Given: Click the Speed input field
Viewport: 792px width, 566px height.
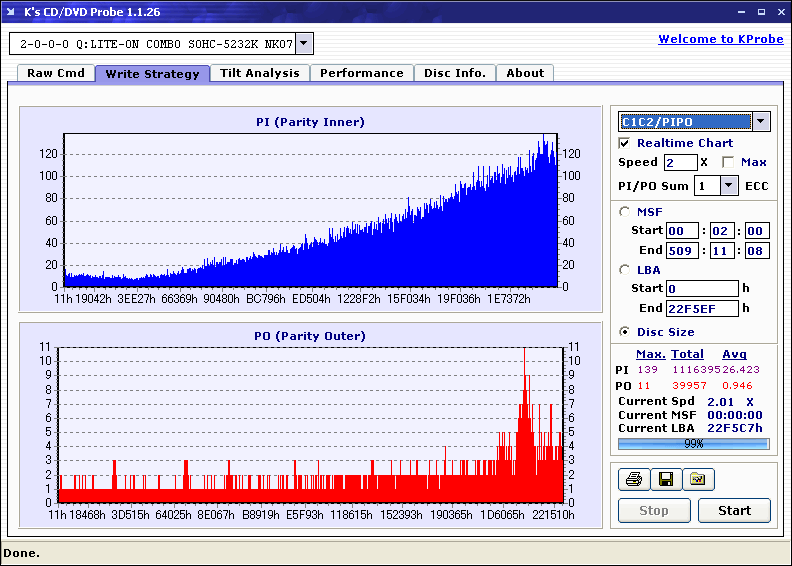Looking at the screenshot, I should click(681, 163).
